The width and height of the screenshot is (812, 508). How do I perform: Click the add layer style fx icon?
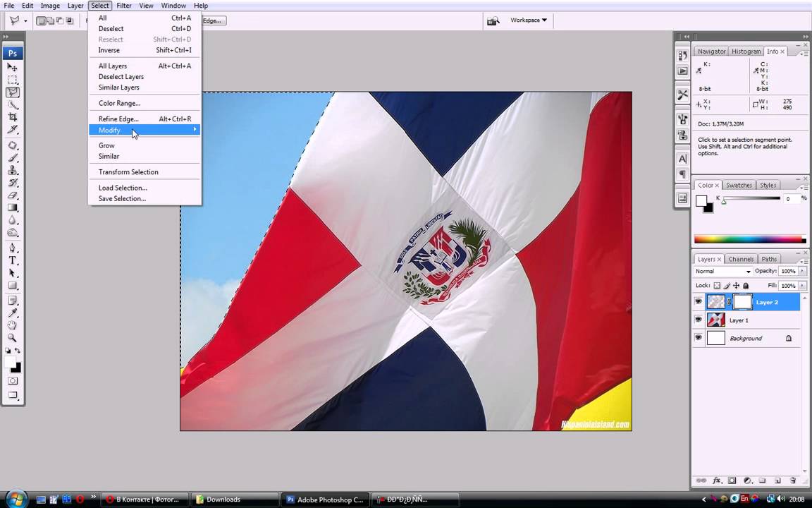(x=717, y=480)
